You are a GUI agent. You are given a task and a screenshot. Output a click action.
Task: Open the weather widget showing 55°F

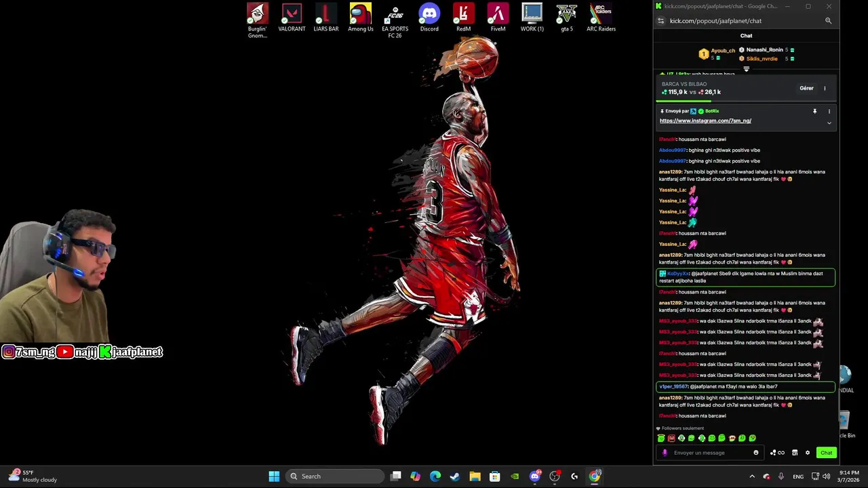point(33,476)
